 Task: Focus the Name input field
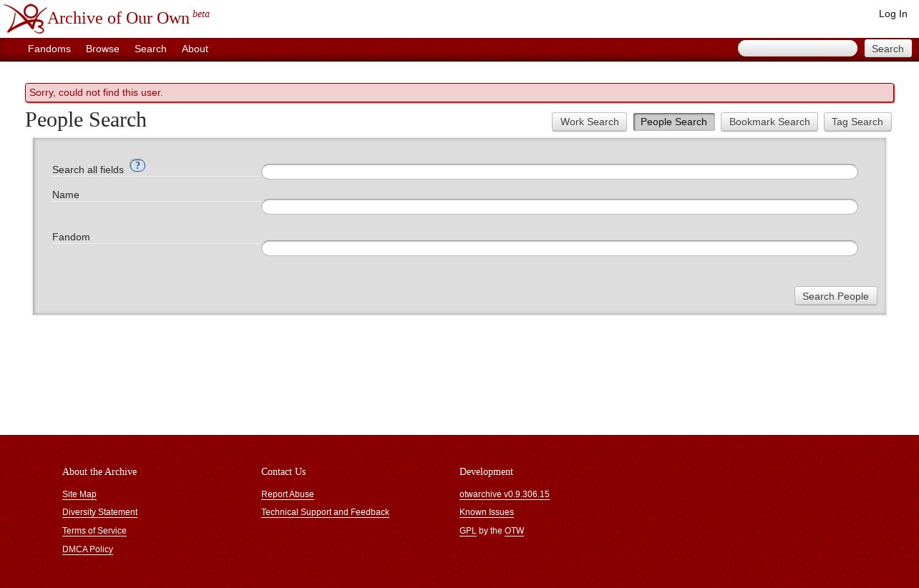tap(559, 207)
